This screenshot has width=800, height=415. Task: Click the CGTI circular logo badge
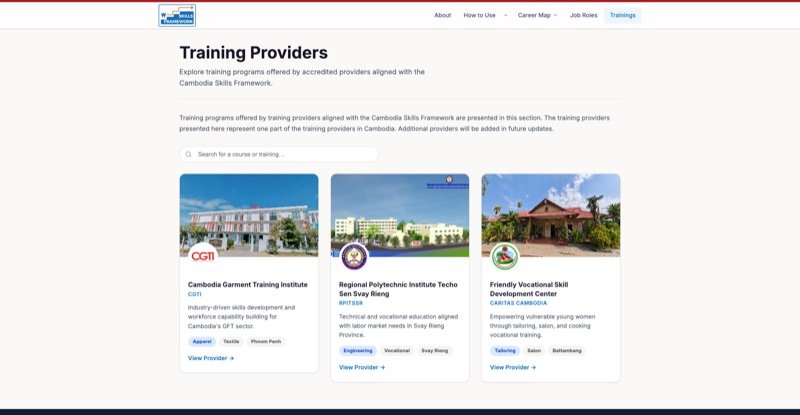(203, 256)
